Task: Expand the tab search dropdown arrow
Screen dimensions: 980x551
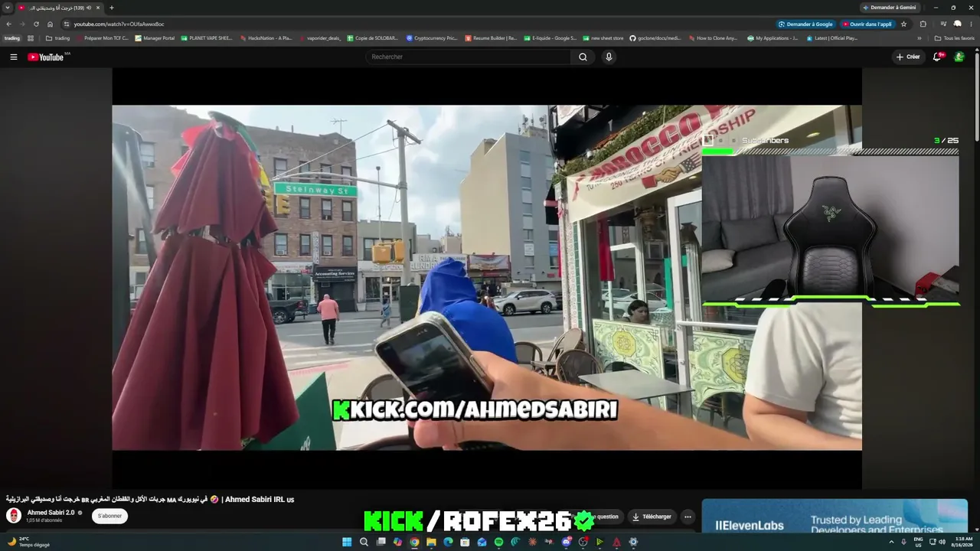Action: point(8,8)
